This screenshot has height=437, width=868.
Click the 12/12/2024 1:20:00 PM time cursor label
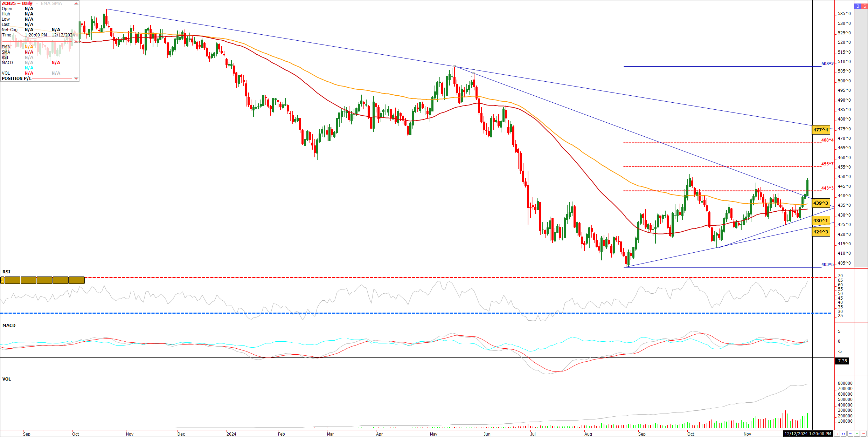pos(808,433)
